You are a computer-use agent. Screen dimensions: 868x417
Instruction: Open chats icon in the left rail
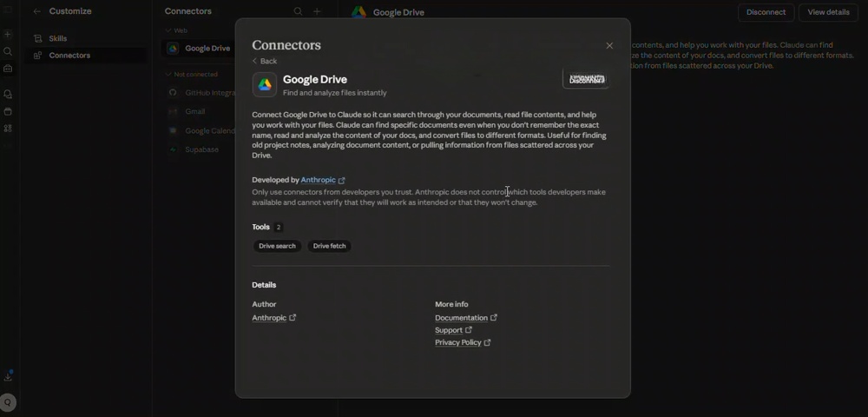(8, 94)
